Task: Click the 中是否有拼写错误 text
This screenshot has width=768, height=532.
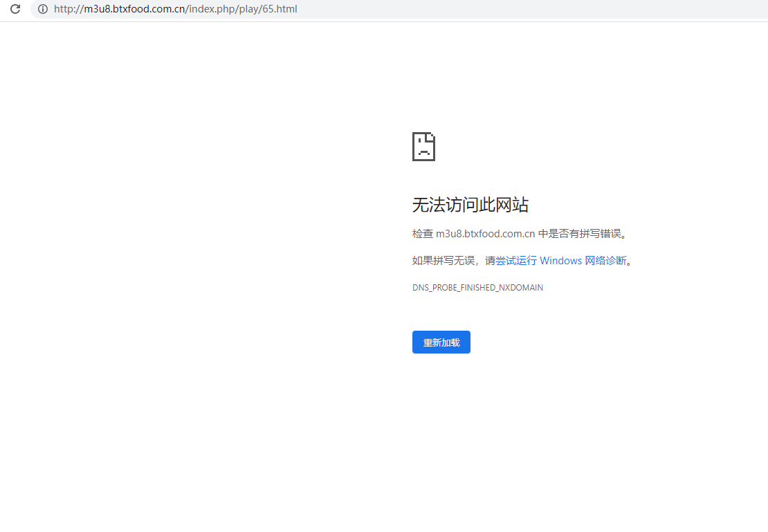Action: (x=580, y=234)
